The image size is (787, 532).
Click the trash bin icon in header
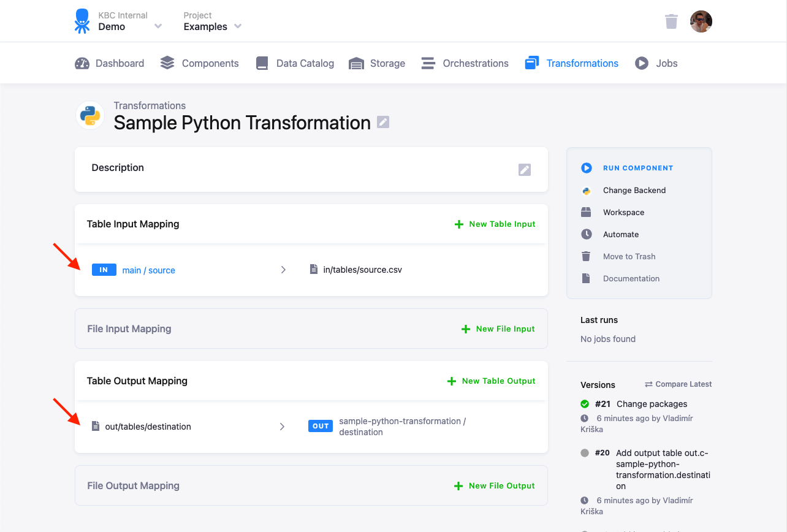(671, 21)
